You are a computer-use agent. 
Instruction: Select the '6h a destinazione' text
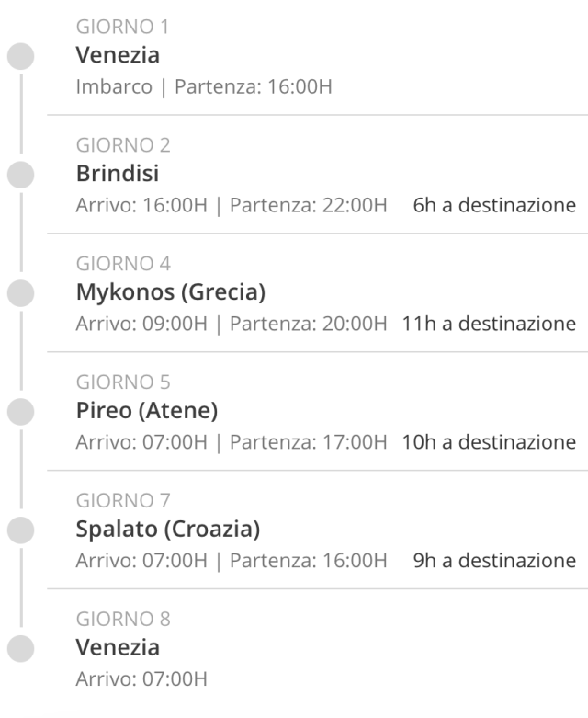tap(494, 205)
